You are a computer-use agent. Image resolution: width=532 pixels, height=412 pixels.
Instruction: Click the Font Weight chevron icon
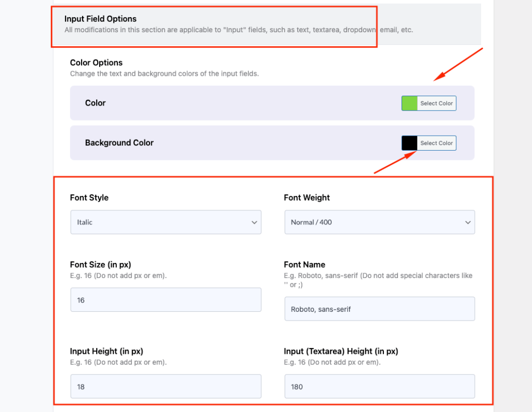468,222
